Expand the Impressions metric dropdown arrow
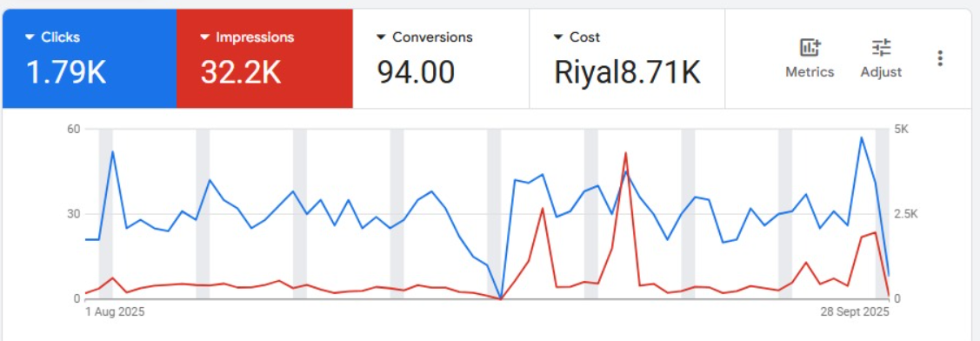This screenshot has height=341, width=980. click(204, 37)
